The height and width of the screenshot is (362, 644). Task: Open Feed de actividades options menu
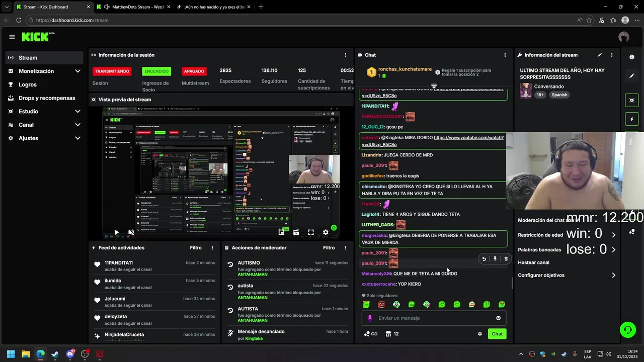tap(212, 248)
